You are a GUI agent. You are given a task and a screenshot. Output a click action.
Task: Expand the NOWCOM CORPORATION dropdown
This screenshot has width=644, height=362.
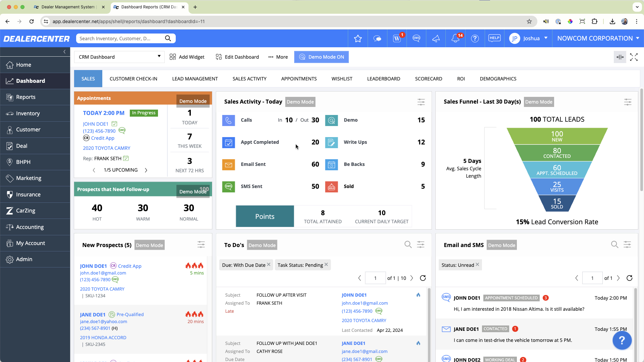pyautogui.click(x=598, y=39)
